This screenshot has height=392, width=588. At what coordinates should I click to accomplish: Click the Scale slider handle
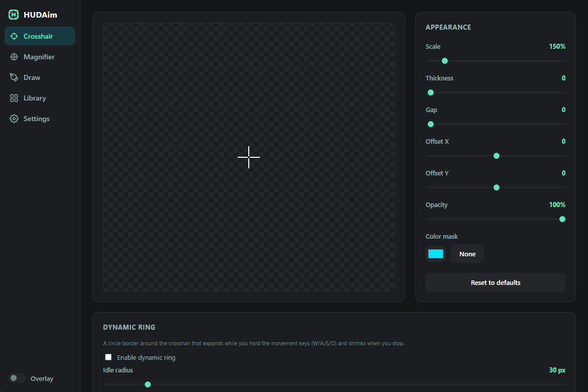click(445, 61)
